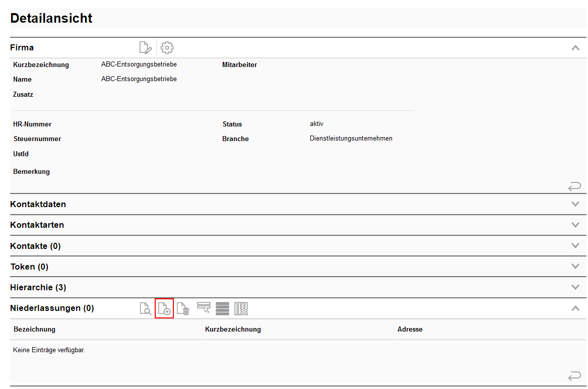
Task: Click the Adresse column header
Action: (x=410, y=329)
